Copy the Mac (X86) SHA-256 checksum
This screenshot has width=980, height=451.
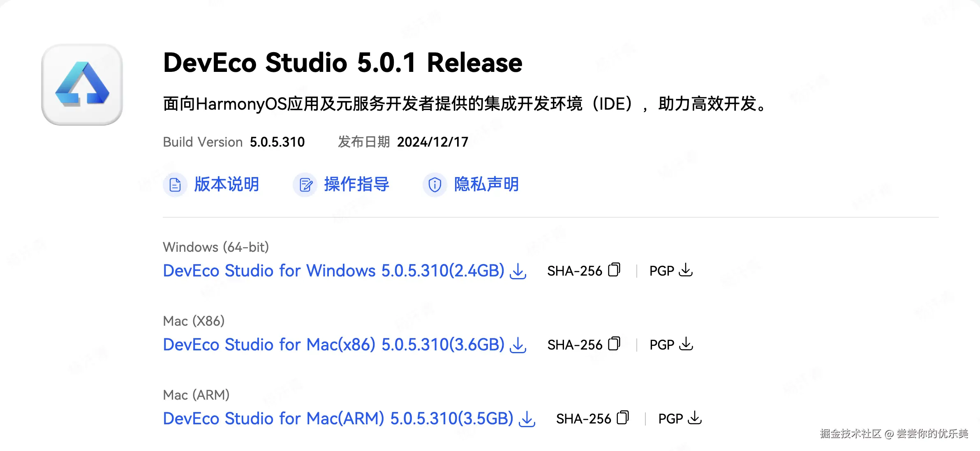coord(614,344)
